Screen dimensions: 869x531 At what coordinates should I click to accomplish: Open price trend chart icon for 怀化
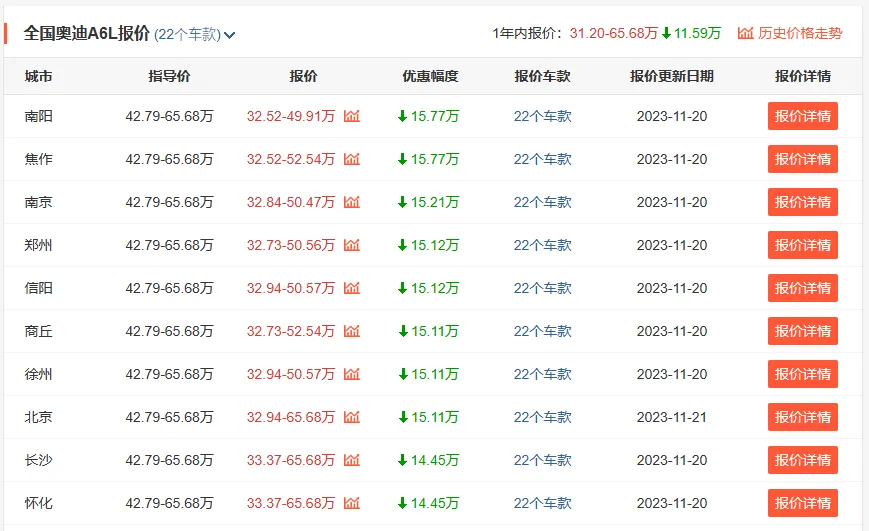click(351, 503)
